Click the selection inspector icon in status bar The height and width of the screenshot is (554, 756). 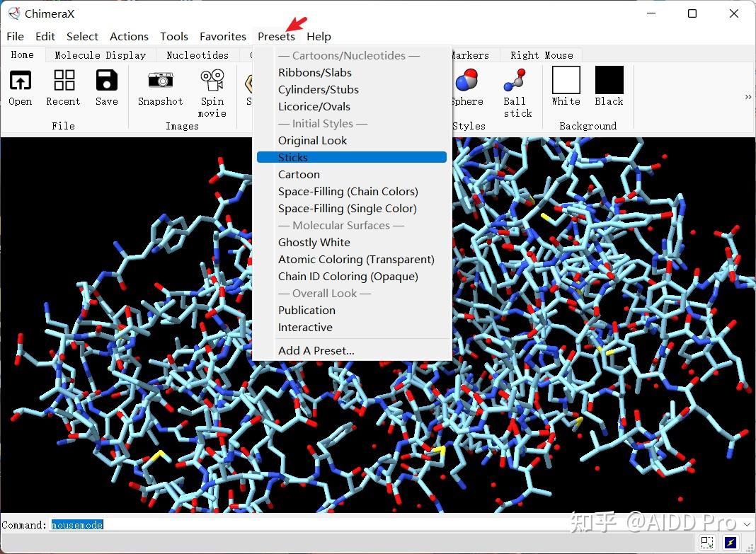pos(706,543)
